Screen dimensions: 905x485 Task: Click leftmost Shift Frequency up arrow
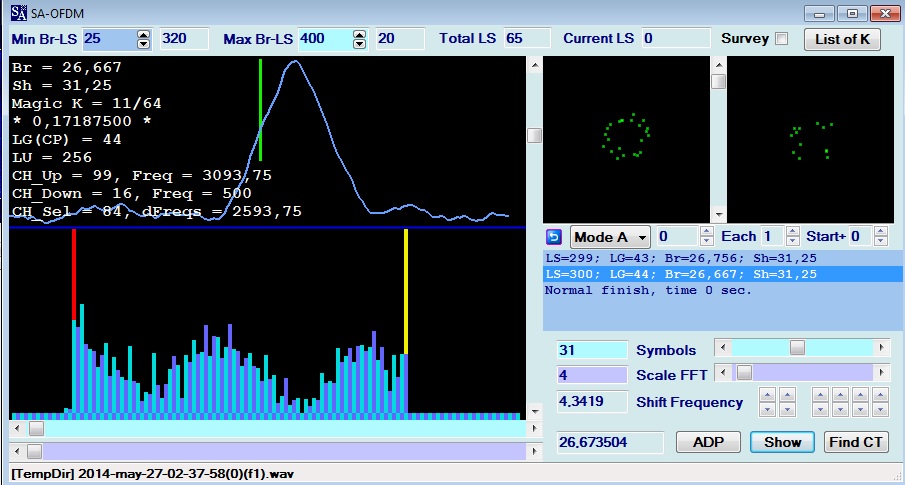click(767, 396)
